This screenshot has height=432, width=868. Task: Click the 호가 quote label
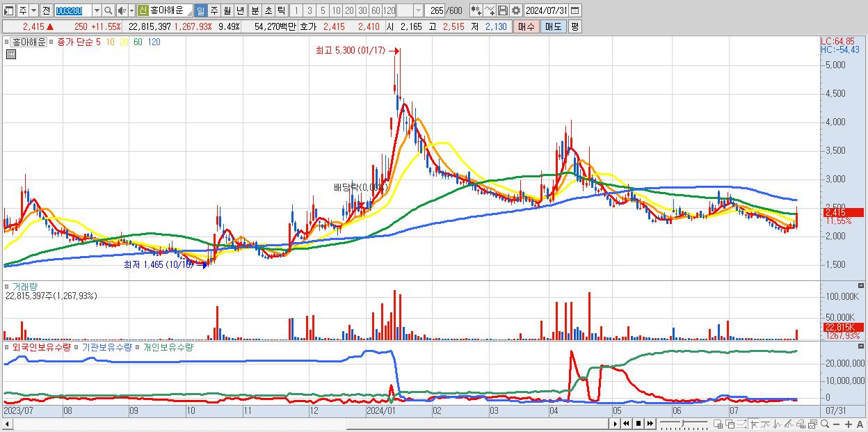(x=308, y=26)
